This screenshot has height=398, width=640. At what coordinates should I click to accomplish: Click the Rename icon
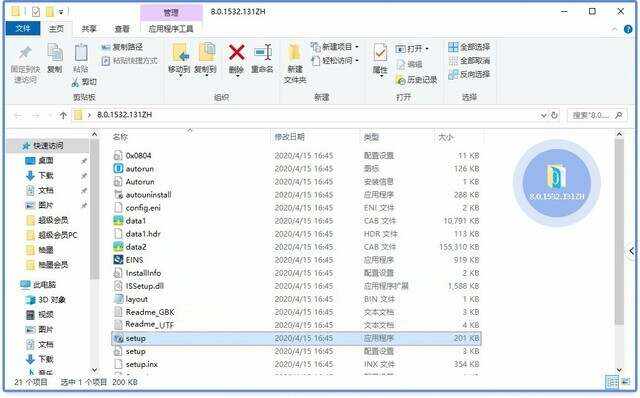point(262,53)
